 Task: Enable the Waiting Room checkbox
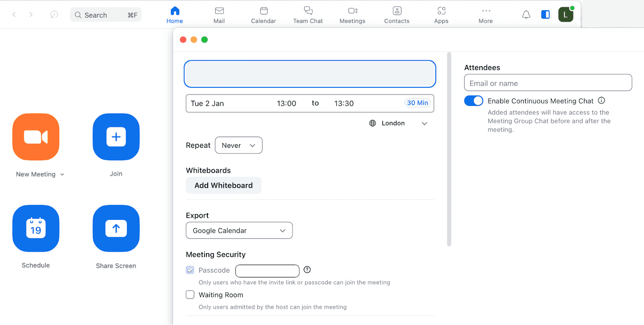pos(190,295)
